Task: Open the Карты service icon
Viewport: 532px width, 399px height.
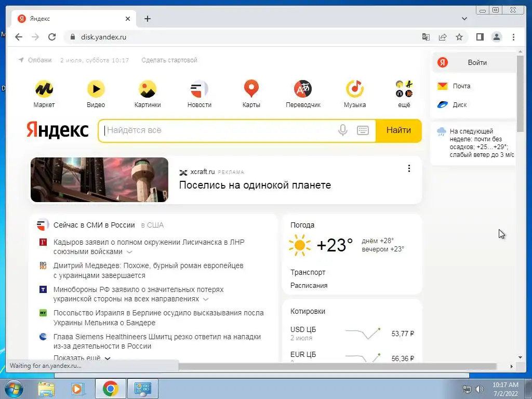Action: point(251,89)
